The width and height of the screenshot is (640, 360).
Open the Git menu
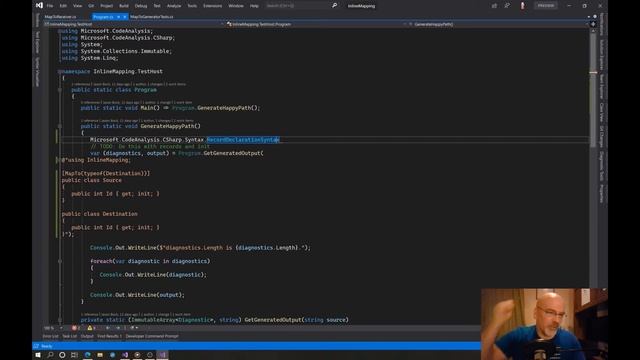(x=91, y=6)
